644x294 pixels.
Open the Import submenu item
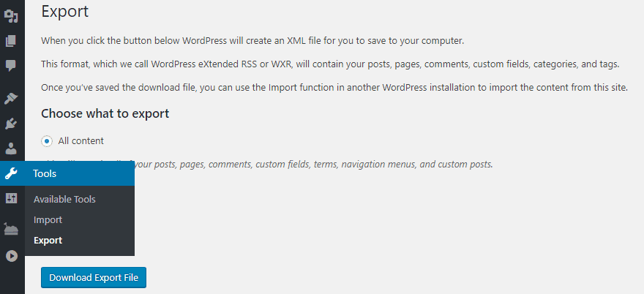point(48,220)
